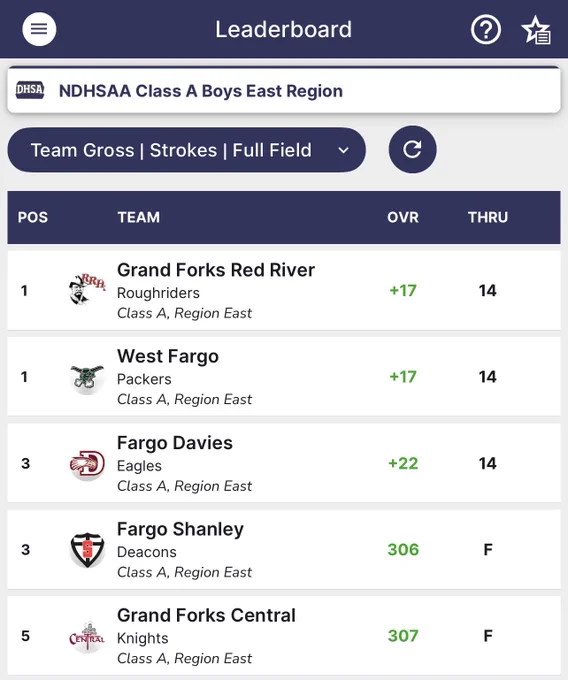
Task: Refresh the leaderboard
Action: pyautogui.click(x=412, y=150)
